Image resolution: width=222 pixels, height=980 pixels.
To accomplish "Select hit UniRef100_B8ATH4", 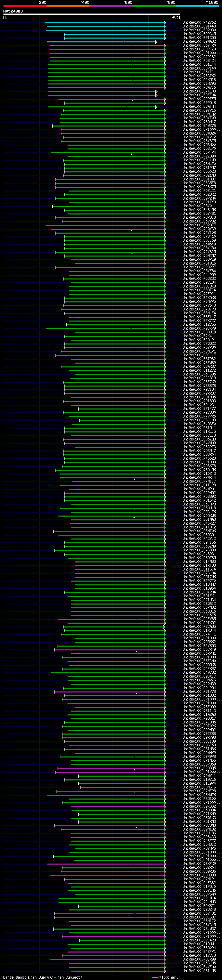I will (199, 106).
